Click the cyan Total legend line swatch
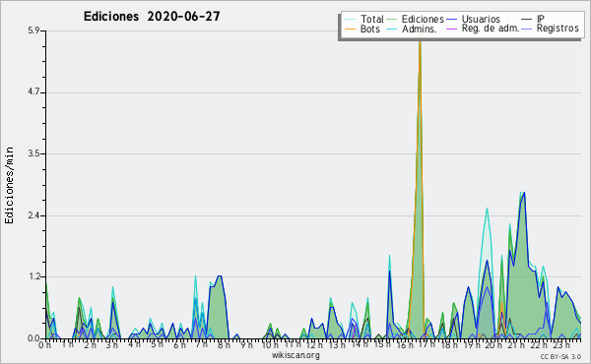The image size is (591, 364). (x=350, y=20)
